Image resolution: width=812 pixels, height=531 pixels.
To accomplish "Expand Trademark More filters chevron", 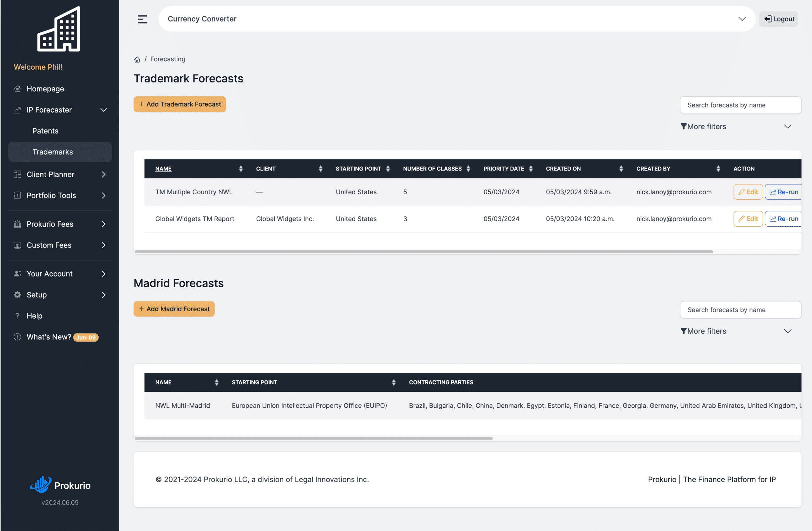I will (x=788, y=126).
